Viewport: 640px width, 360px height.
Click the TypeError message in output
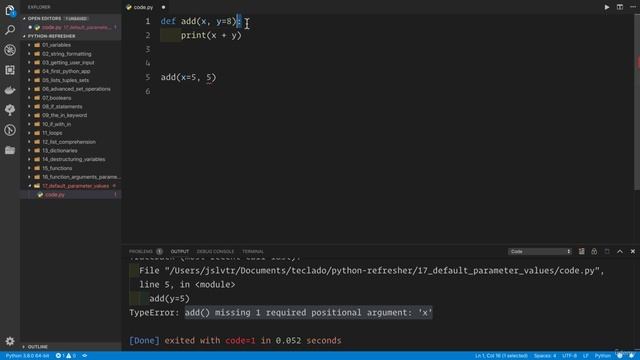click(280, 313)
